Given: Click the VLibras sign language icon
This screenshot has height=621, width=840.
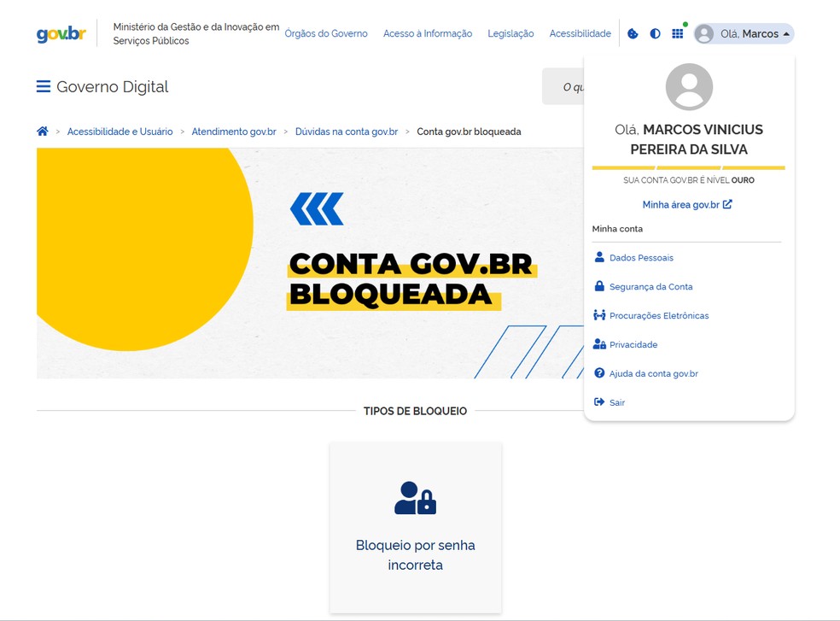Looking at the screenshot, I should [x=632, y=33].
